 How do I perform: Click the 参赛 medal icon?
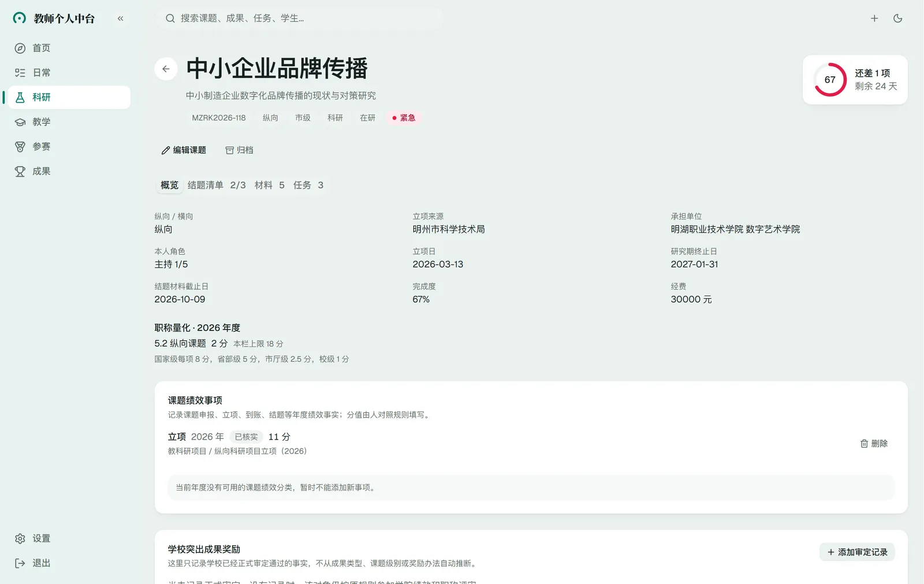tap(20, 147)
